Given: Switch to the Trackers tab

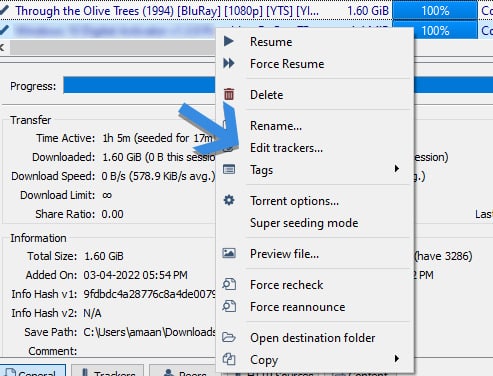Looking at the screenshot, I should pyautogui.click(x=108, y=370).
